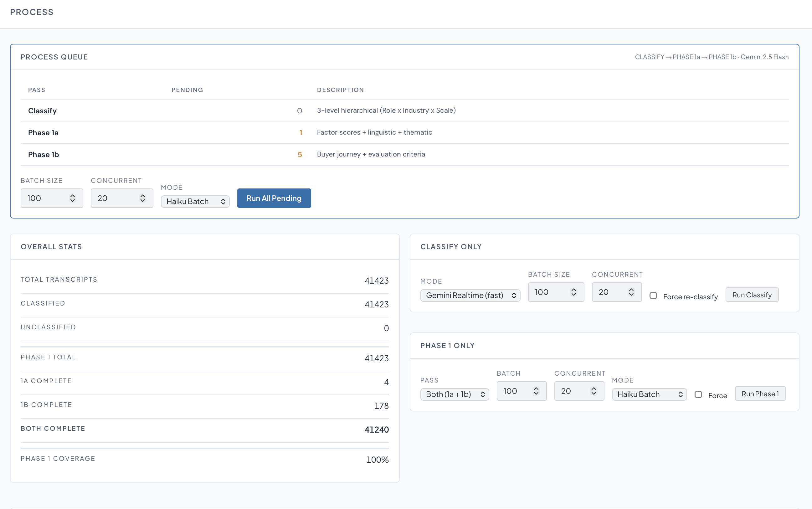This screenshot has height=509, width=812.
Task: Click the Total Transcripts value 41423
Action: [377, 281]
